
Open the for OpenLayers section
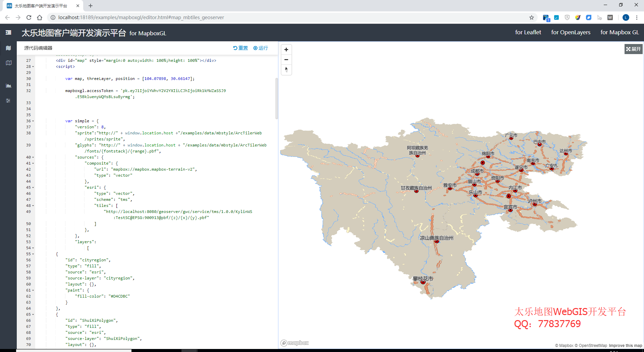coord(571,32)
